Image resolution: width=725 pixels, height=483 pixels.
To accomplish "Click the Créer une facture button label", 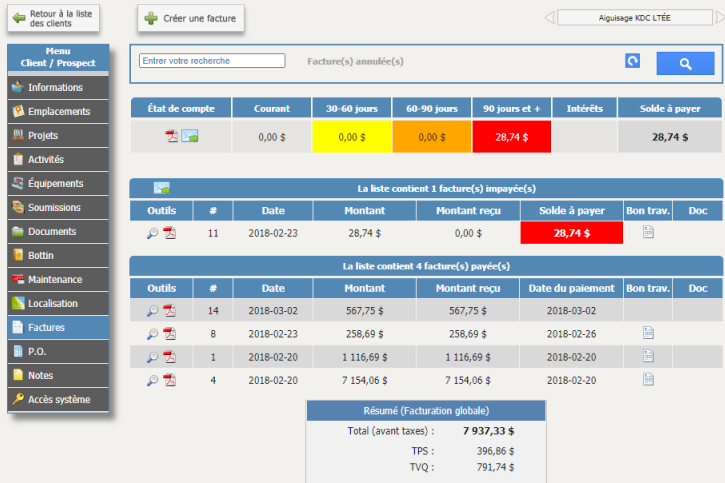I will (x=199, y=18).
